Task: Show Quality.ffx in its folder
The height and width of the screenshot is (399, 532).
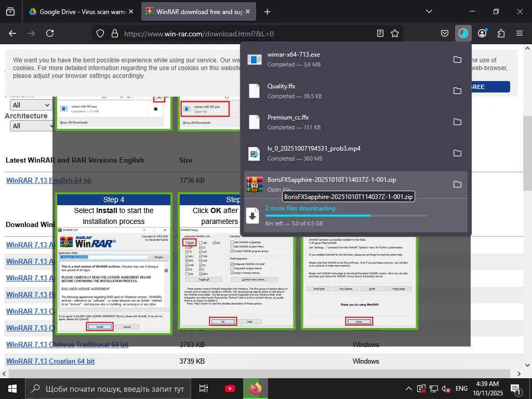Action: tap(457, 90)
